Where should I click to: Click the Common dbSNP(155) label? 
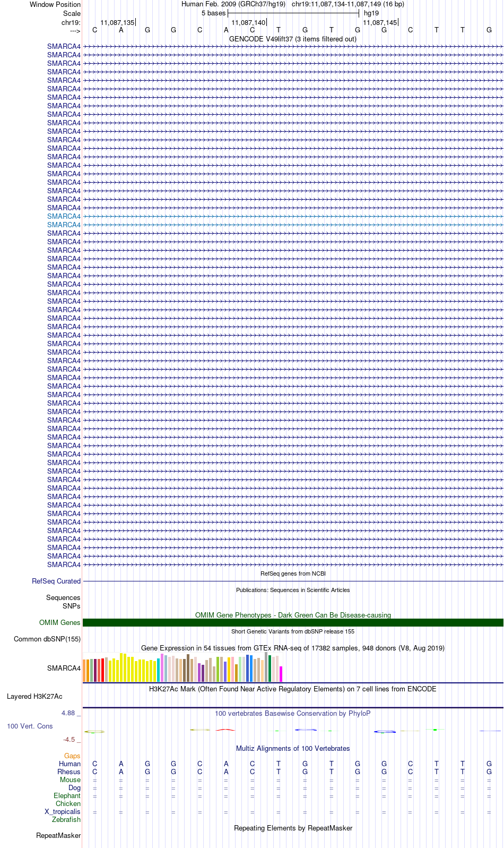coord(47,639)
